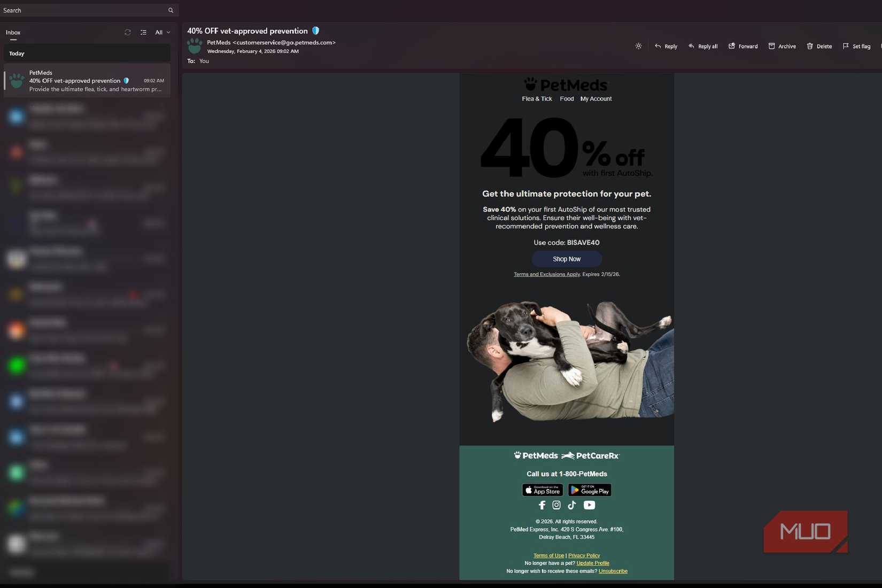Click the recipient 'You' in the To line

pos(204,61)
